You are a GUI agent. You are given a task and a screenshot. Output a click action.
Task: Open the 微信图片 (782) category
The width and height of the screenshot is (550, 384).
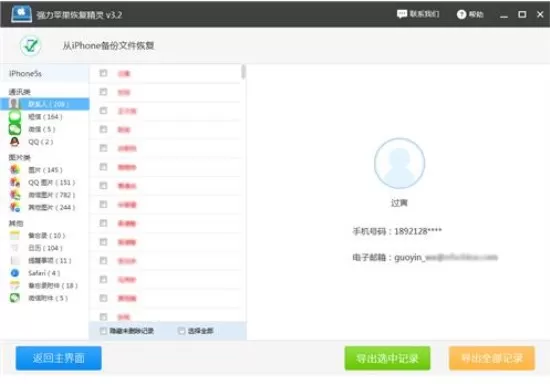pos(51,195)
